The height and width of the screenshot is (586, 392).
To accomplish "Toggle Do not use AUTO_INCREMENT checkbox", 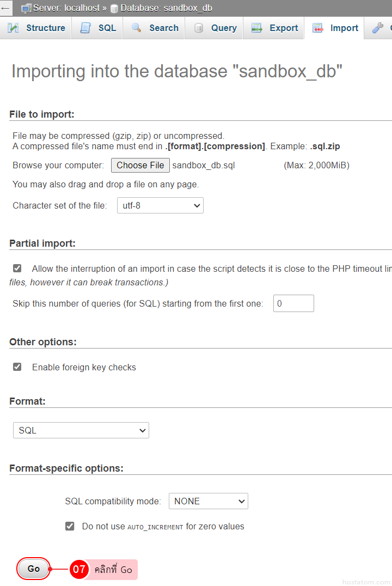I will 70,526.
